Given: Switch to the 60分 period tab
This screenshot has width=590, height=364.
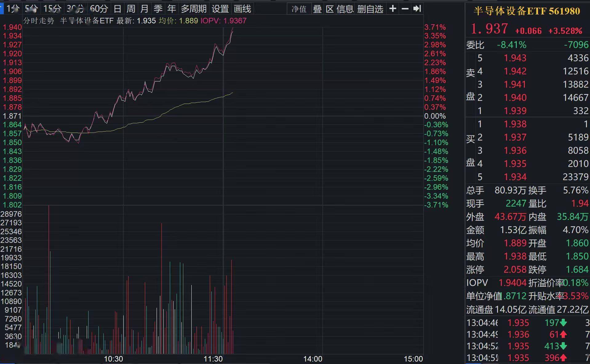Looking at the screenshot, I should point(99,9).
